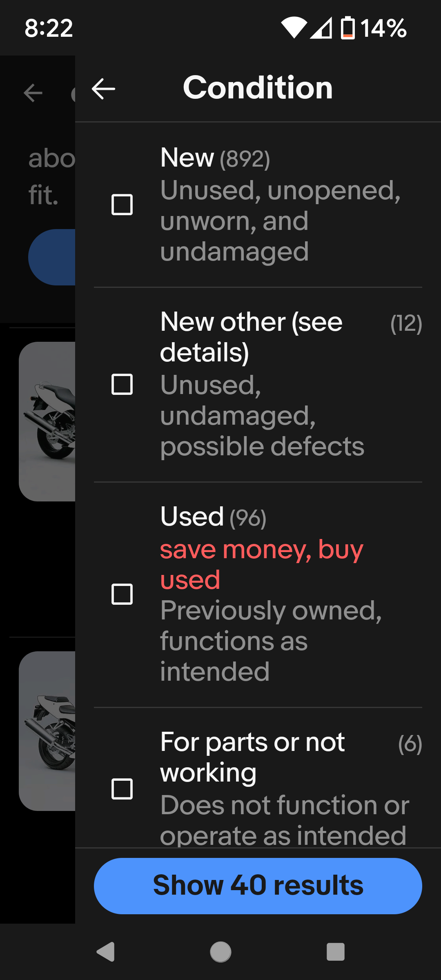Tap the first motorcycle thumbnail

click(x=47, y=421)
